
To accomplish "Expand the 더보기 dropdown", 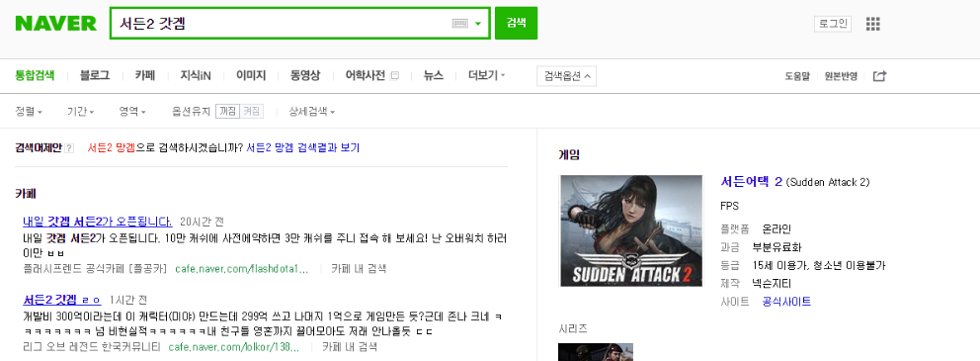I will [487, 76].
